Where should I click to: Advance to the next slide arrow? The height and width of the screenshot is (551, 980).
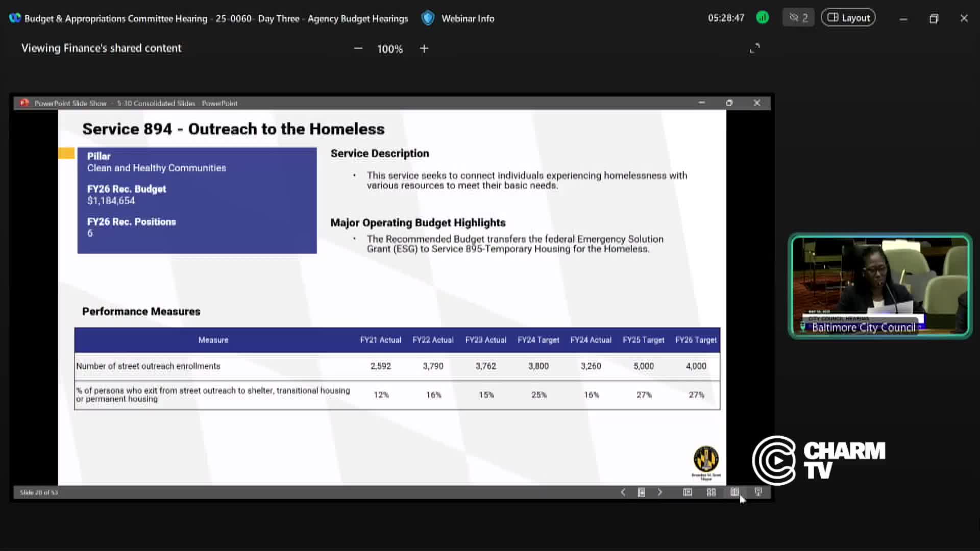click(660, 492)
